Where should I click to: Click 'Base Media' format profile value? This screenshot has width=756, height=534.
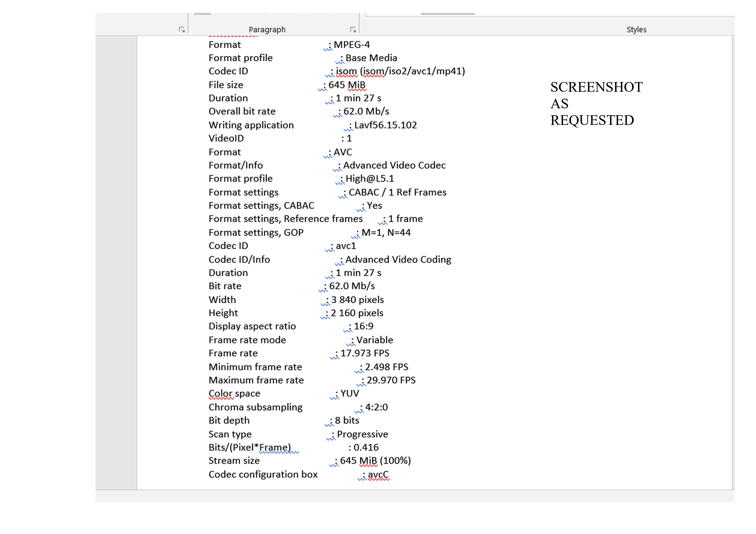(x=371, y=58)
